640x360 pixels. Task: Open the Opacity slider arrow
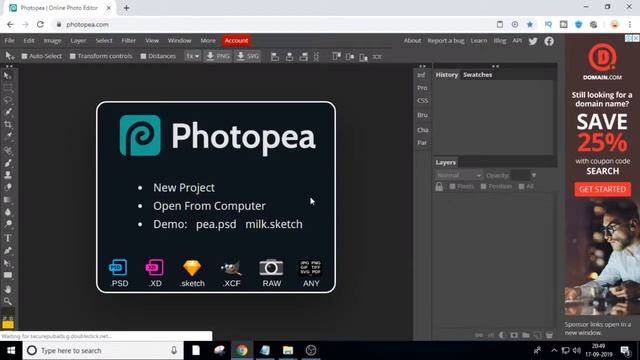coord(533,176)
